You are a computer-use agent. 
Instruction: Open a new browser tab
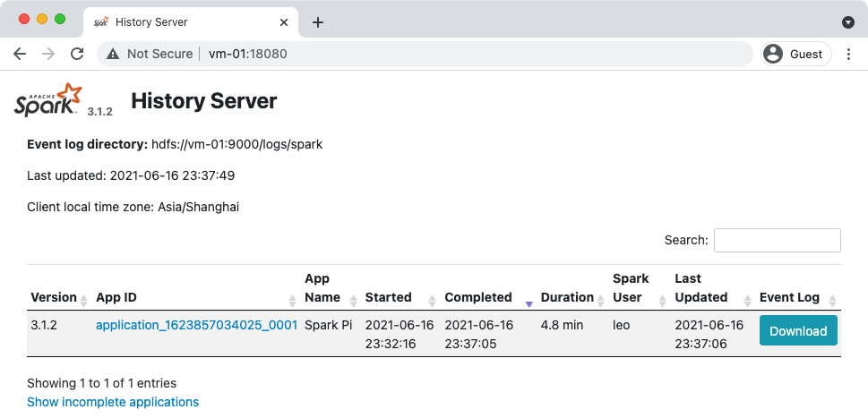(x=317, y=22)
